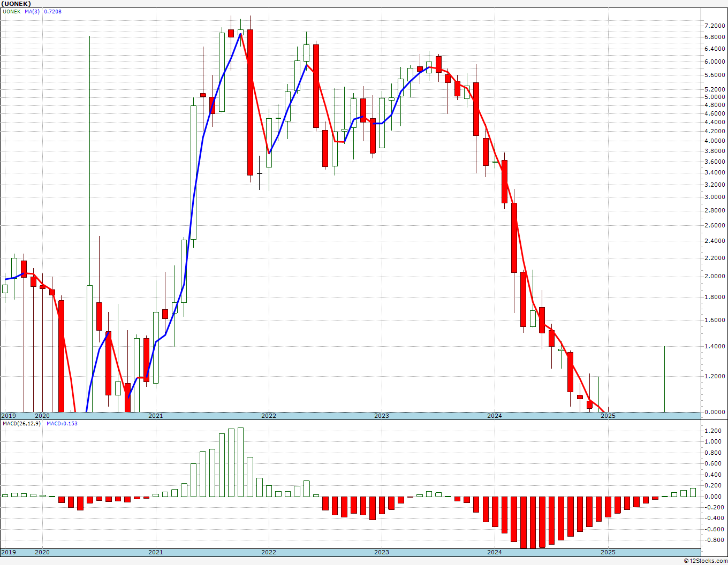Click the 2.0000 price axis label
This screenshot has width=728, height=565.
(x=715, y=276)
